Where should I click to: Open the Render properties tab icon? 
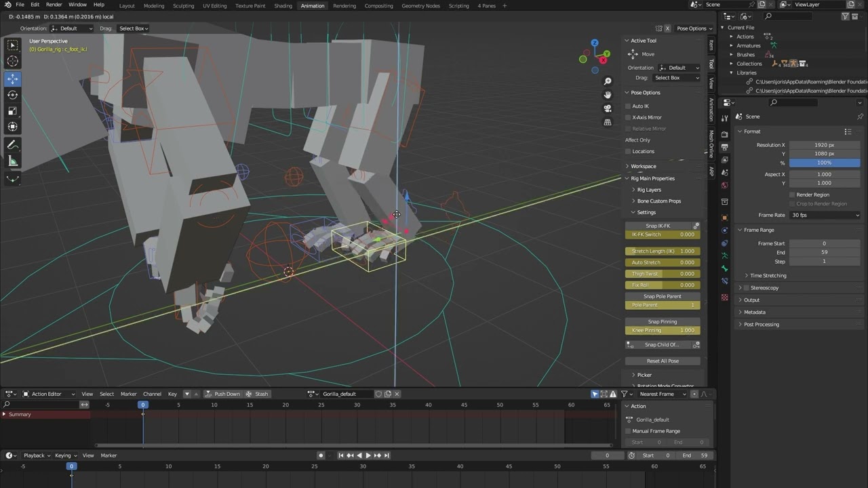(x=725, y=134)
